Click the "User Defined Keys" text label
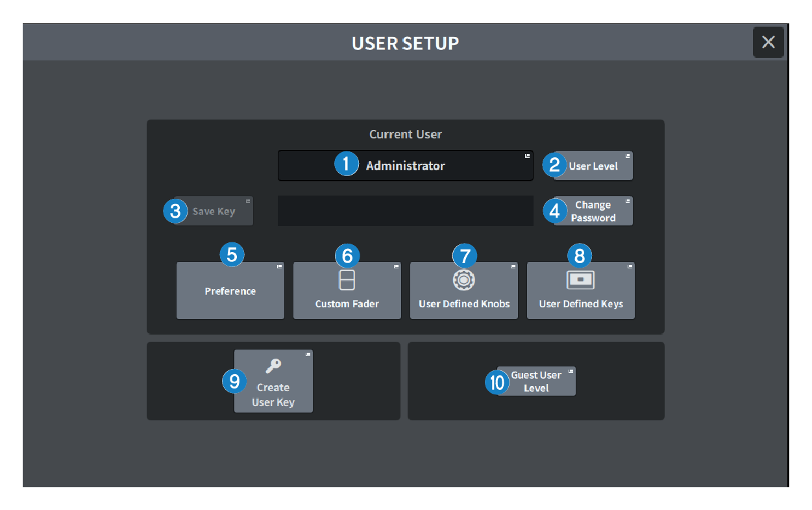Image resolution: width=812 pixels, height=510 pixels. tap(580, 304)
